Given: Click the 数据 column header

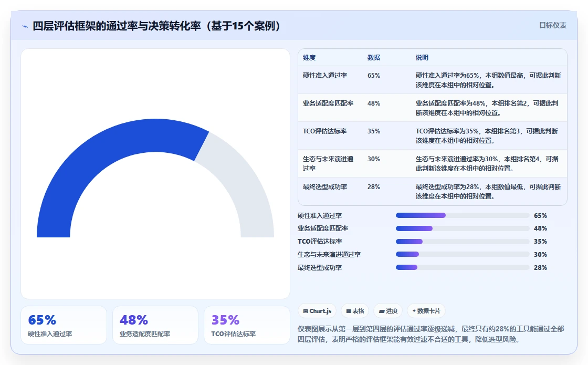Looking at the screenshot, I should click(374, 57).
